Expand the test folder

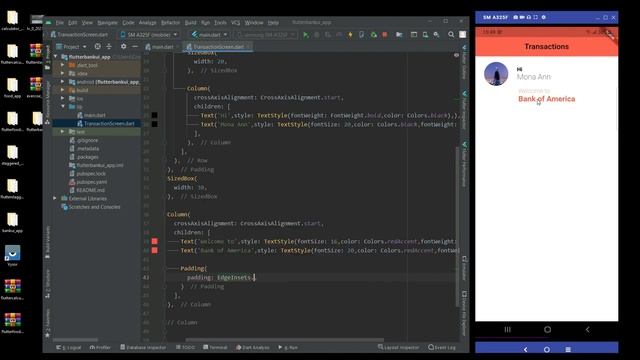(62, 132)
